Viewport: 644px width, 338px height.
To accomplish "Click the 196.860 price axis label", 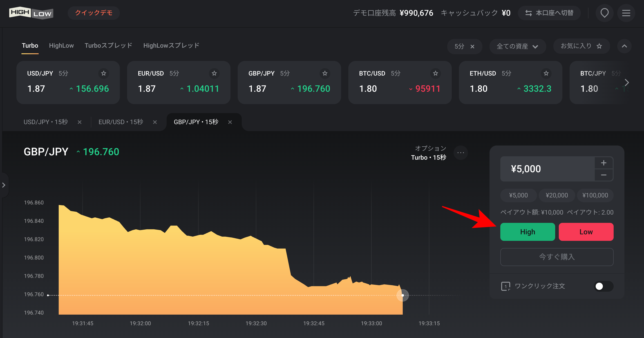I will [x=34, y=202].
